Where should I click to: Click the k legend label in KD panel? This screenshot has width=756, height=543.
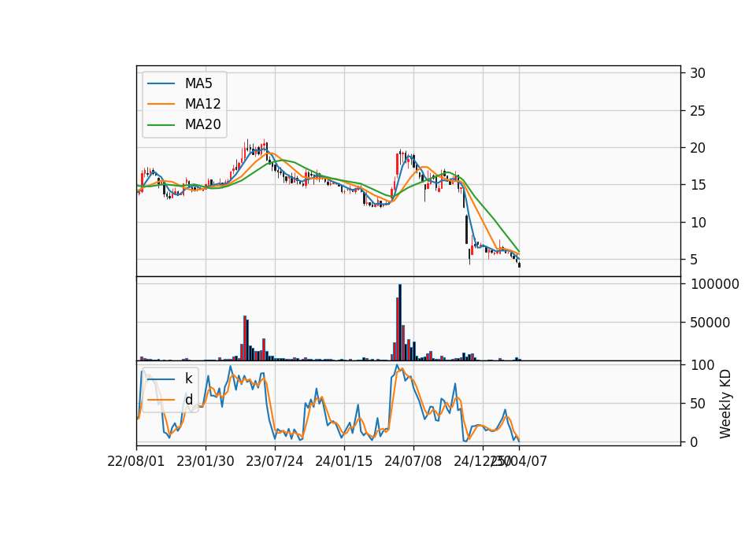click(x=188, y=379)
